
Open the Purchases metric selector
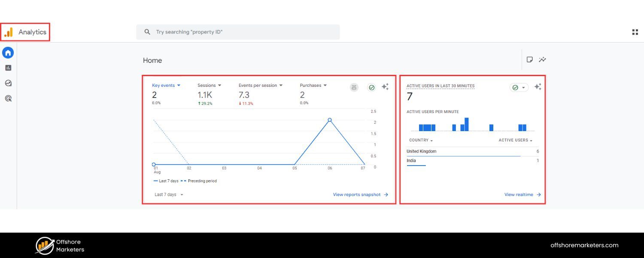(x=313, y=85)
